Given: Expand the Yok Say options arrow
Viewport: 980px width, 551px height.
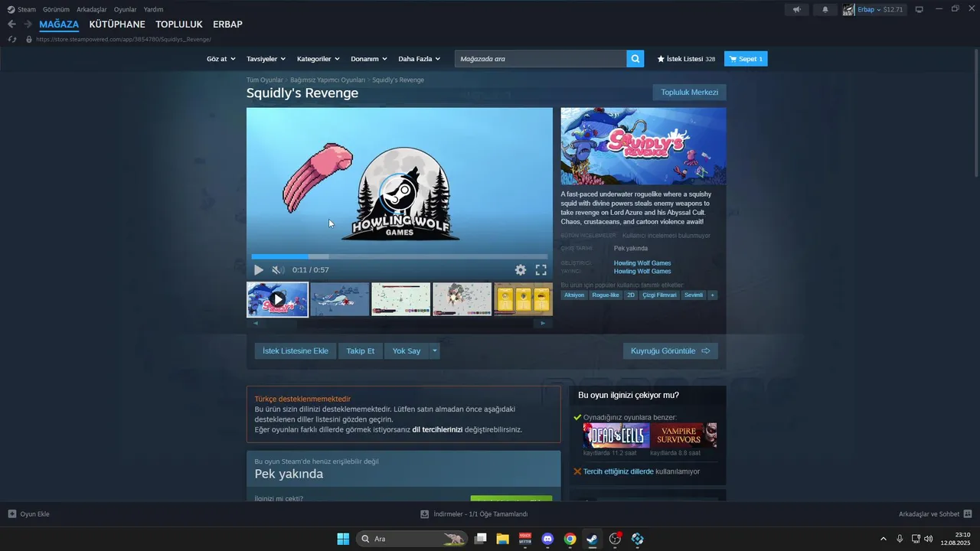Looking at the screenshot, I should click(435, 350).
